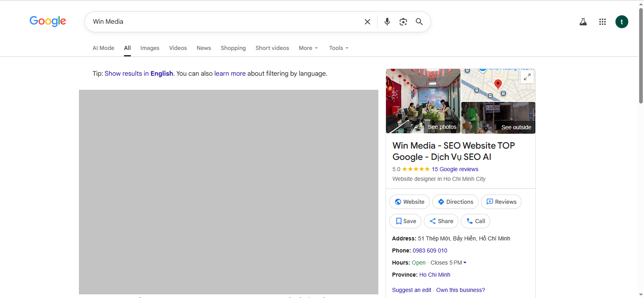Viewport: 644px width, 298px height.
Task: Get Directions to Win Media
Action: coord(455,202)
